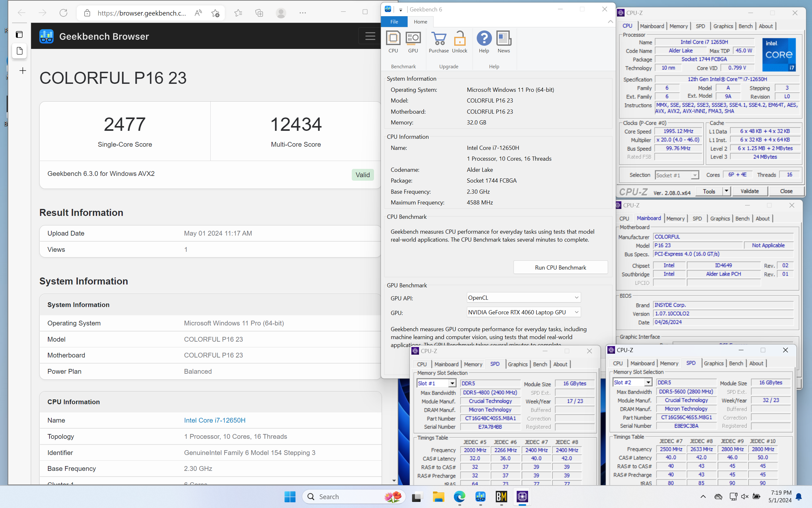Click the 2477 Single-Core Score

[125, 124]
